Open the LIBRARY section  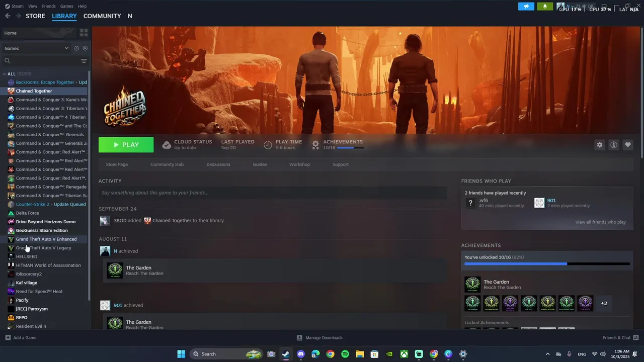(64, 16)
